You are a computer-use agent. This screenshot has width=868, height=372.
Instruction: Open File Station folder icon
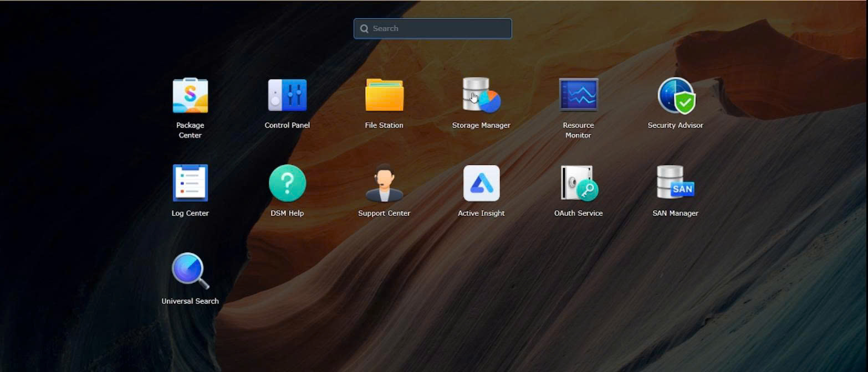point(384,95)
